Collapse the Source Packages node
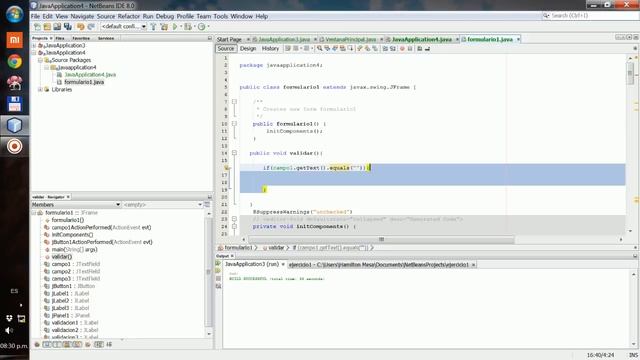The image size is (640, 360). coord(40,60)
